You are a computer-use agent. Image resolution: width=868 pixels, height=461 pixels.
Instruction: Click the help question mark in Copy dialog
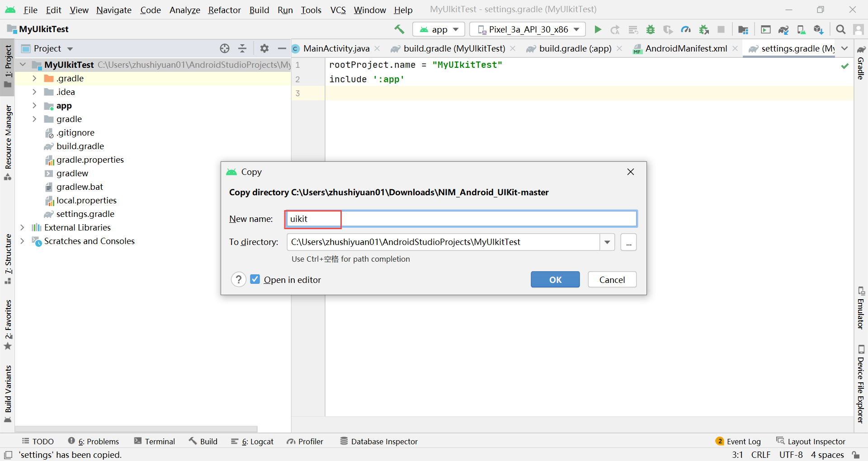[239, 280]
